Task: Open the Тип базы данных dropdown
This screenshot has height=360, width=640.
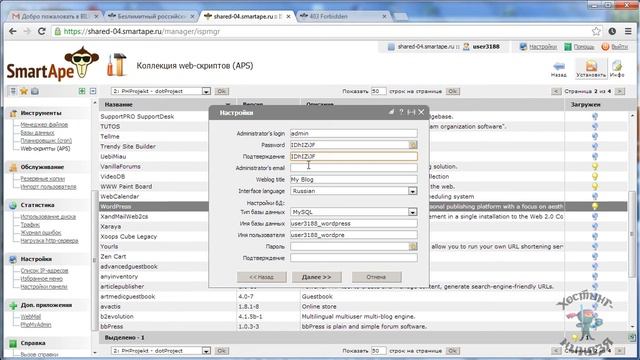Action: click(413, 212)
